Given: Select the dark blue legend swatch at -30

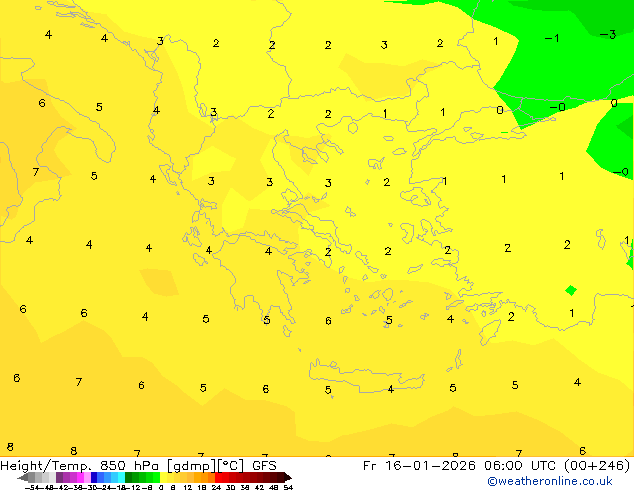Looking at the screenshot, I should click(x=94, y=477).
